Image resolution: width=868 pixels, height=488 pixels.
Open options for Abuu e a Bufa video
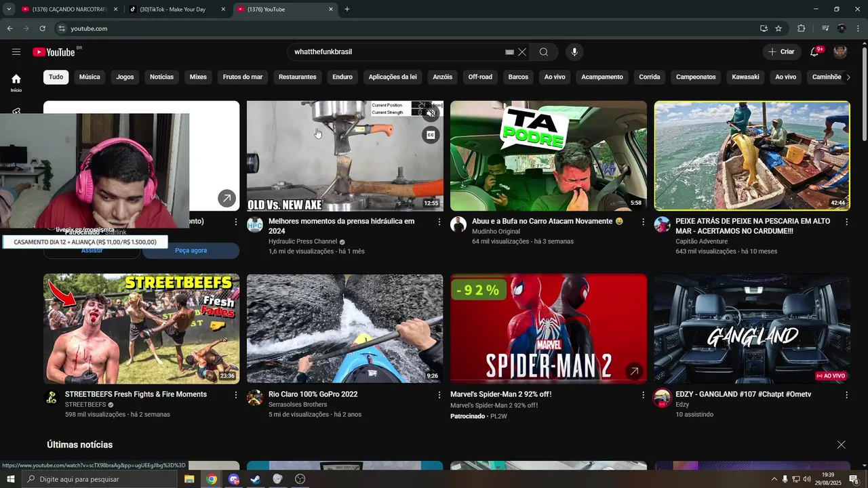[643, 222]
